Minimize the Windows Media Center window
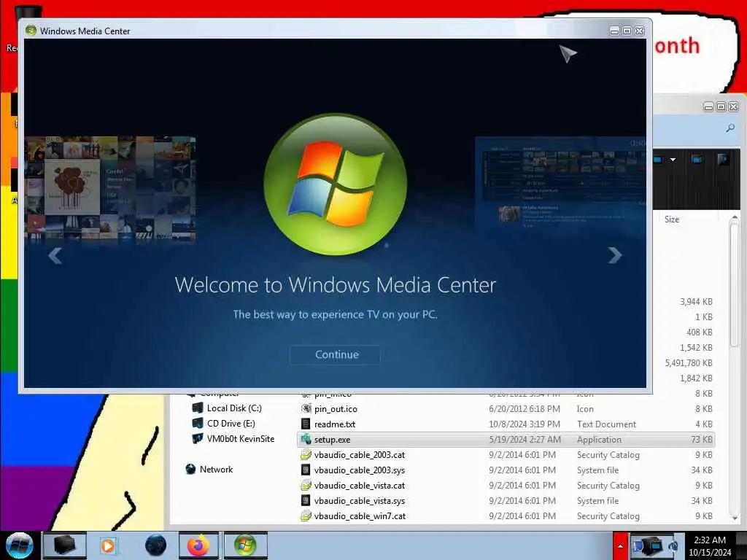This screenshot has width=747, height=560. 614,31
